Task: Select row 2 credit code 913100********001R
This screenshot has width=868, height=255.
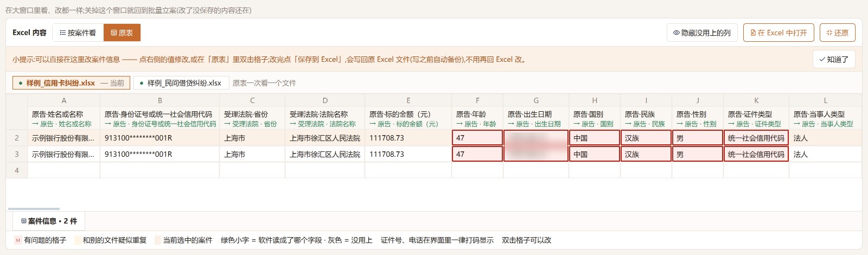Action: point(160,138)
